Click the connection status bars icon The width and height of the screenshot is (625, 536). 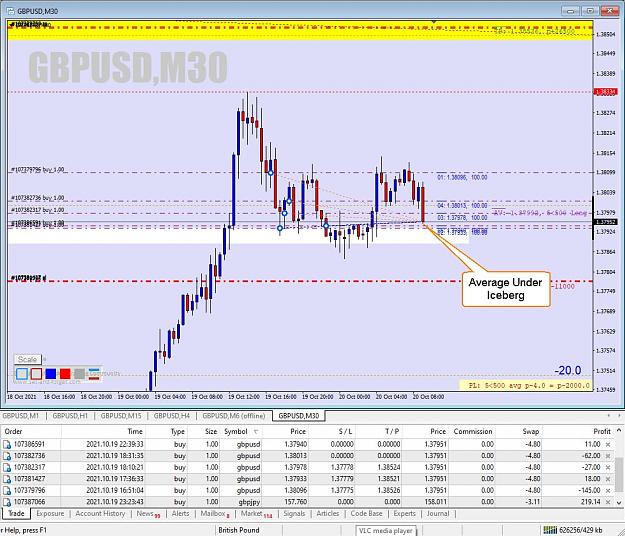(x=550, y=530)
